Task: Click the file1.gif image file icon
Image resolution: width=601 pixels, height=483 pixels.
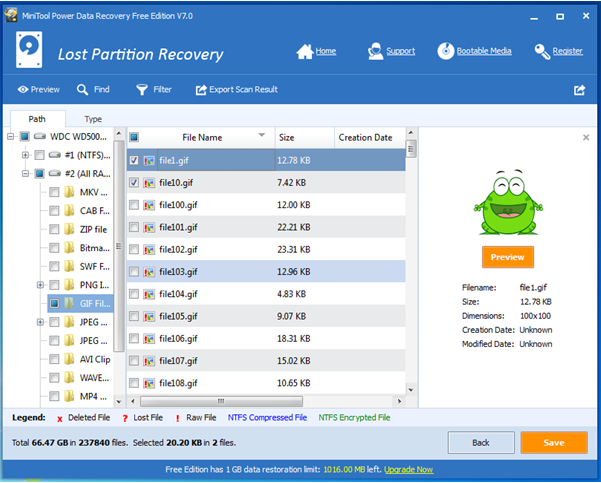Action: pyautogui.click(x=149, y=161)
